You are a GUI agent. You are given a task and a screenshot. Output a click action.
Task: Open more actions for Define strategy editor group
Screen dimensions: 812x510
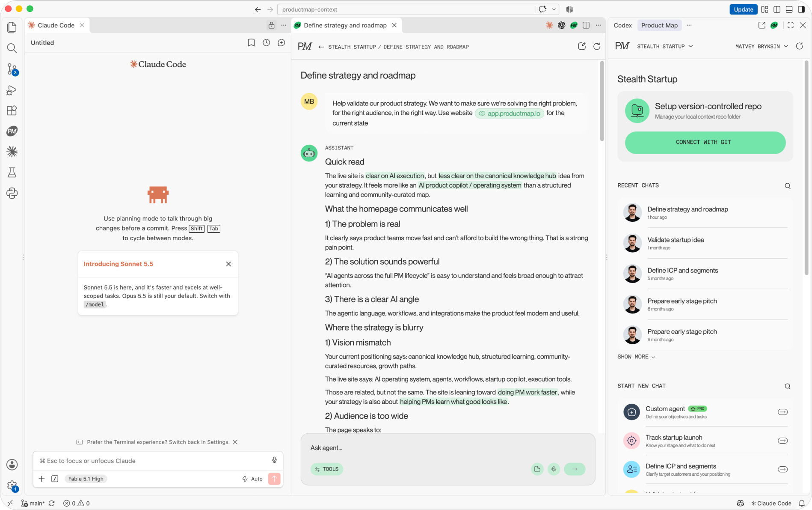[598, 25]
